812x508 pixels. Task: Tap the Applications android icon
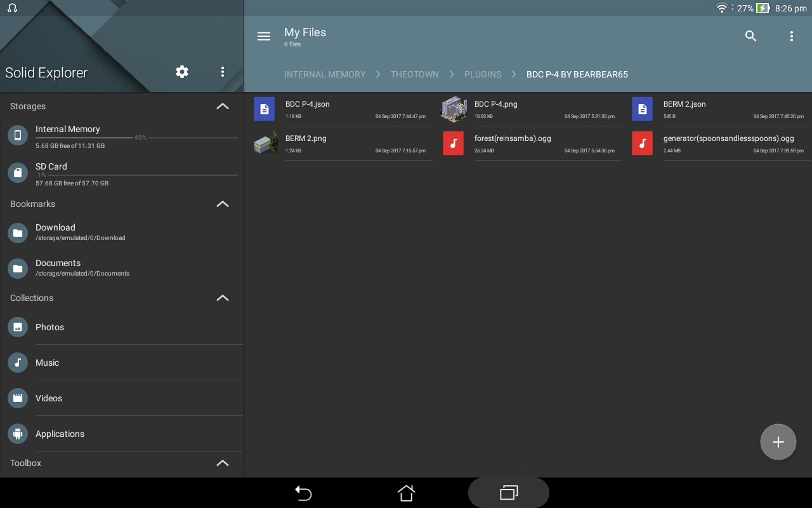(x=18, y=434)
